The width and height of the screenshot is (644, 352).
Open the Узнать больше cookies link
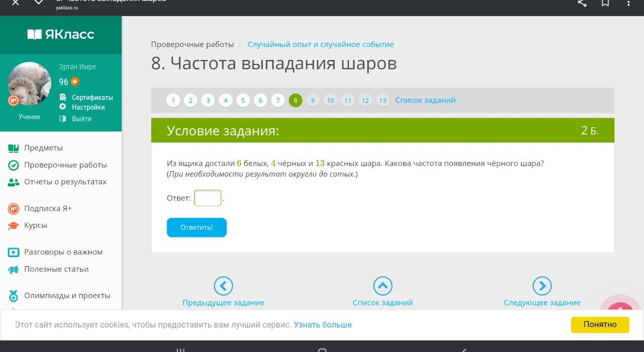point(323,325)
